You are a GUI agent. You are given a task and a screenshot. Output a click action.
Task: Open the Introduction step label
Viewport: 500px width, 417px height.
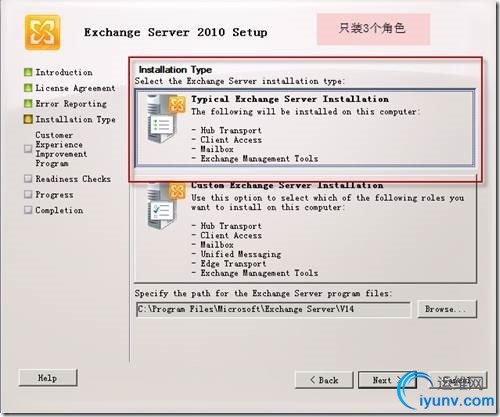pyautogui.click(x=64, y=72)
